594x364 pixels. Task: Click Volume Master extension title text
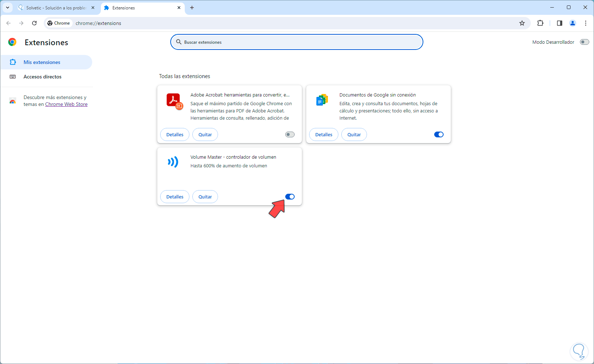pos(233,157)
